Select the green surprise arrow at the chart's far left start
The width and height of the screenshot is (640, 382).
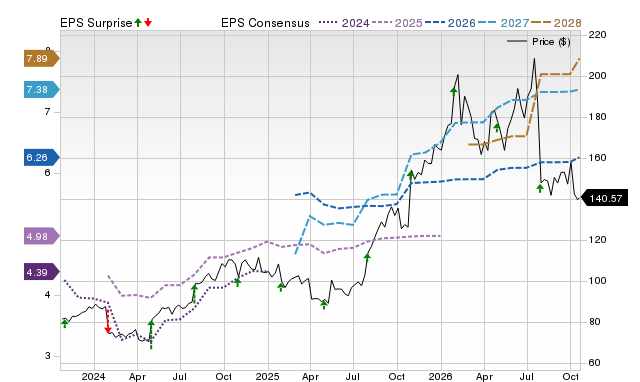coord(64,324)
